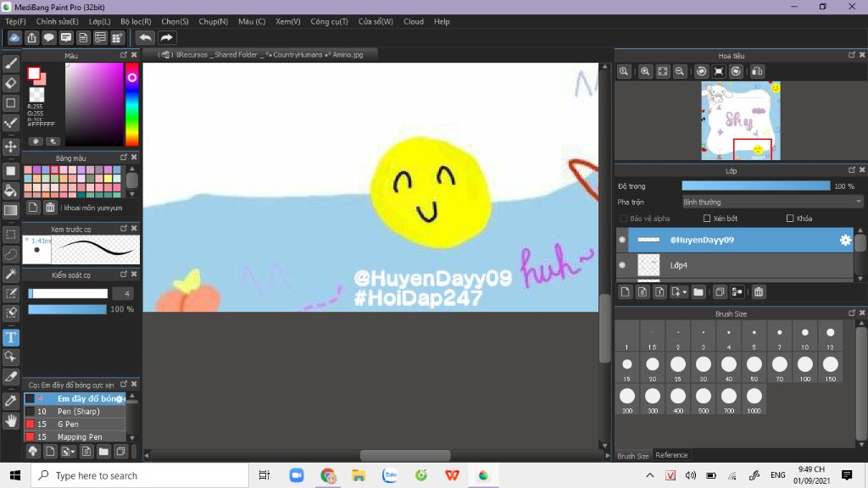868x488 pixels.
Task: Pop out the Bảng màu panel
Action: click(x=124, y=158)
